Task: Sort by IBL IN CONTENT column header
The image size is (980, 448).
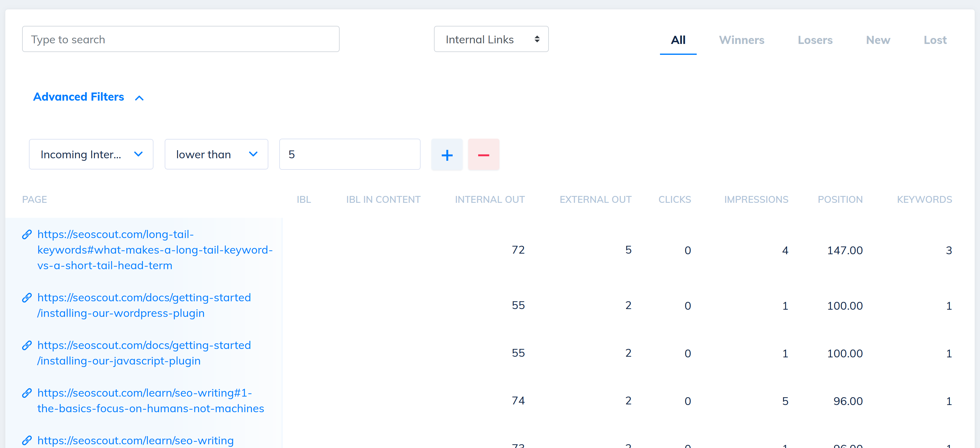Action: click(383, 199)
